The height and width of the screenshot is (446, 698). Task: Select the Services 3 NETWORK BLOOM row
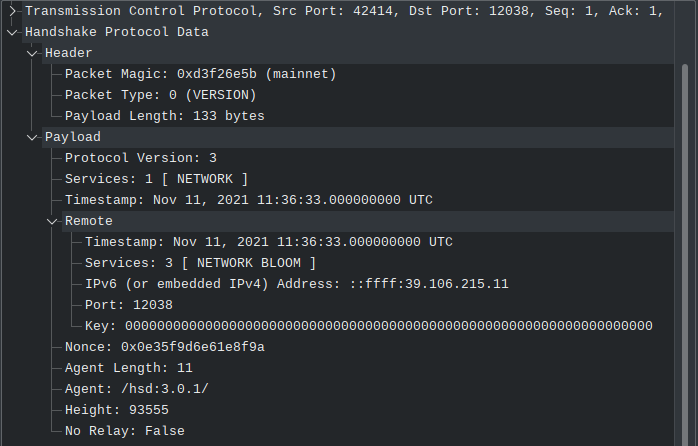200,263
